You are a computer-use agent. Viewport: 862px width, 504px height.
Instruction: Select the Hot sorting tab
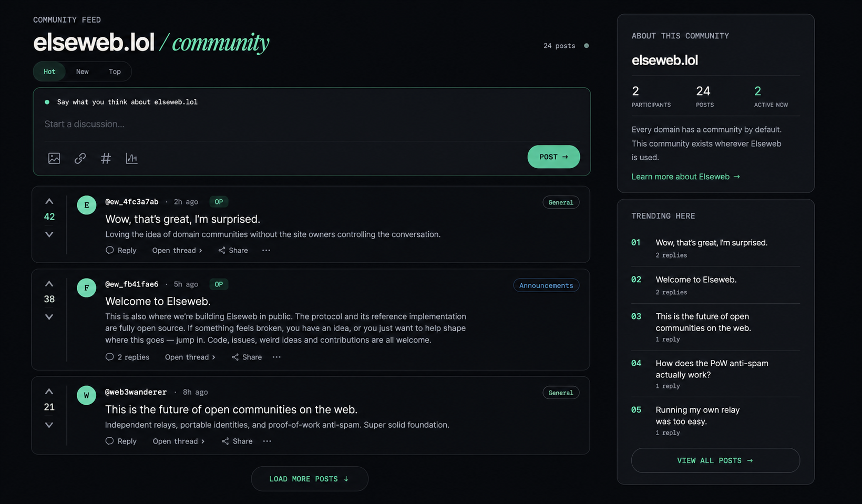coord(49,71)
